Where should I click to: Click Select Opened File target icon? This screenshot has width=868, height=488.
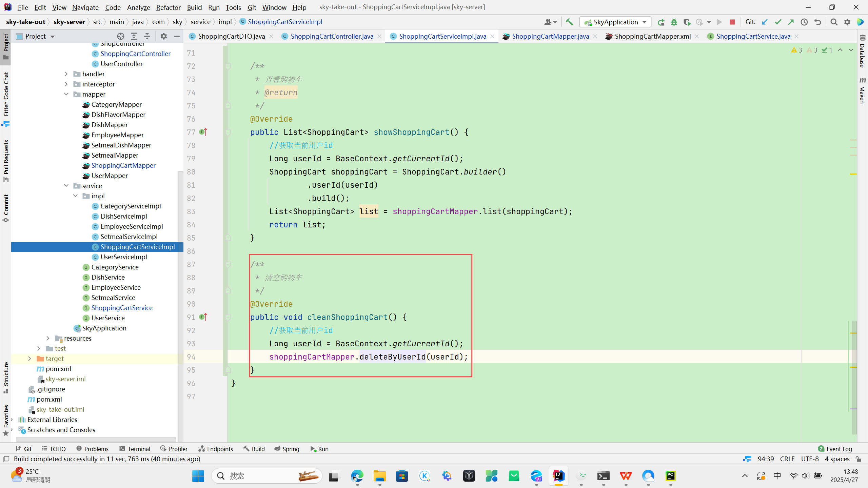coord(120,36)
